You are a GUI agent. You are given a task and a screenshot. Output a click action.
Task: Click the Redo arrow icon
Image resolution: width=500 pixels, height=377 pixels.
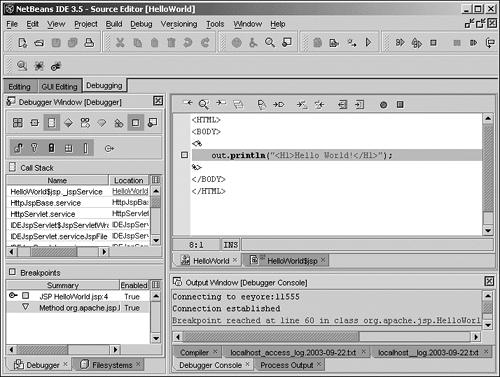[x=205, y=43]
